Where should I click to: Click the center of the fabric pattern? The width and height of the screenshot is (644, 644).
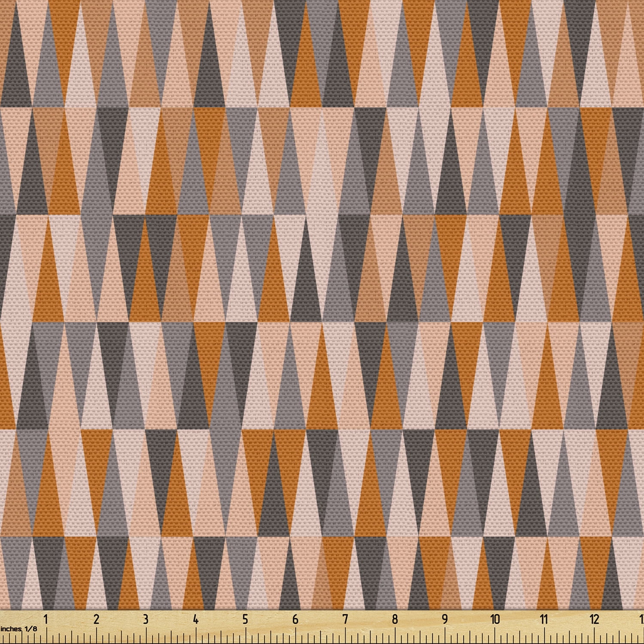click(322, 301)
